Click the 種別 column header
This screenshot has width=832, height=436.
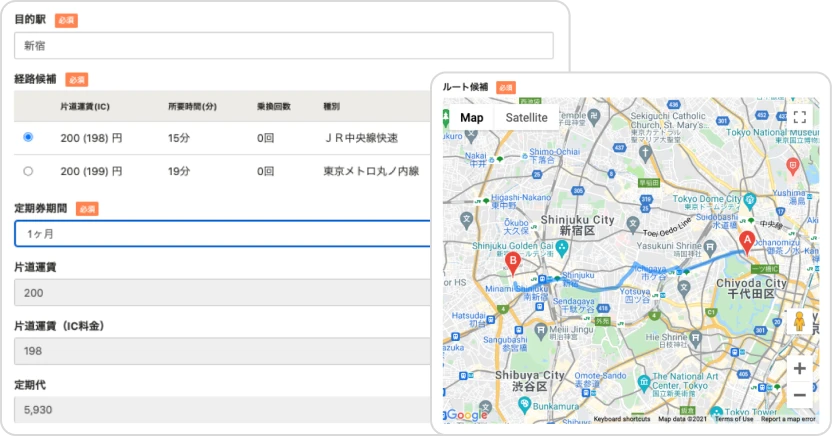(332, 107)
